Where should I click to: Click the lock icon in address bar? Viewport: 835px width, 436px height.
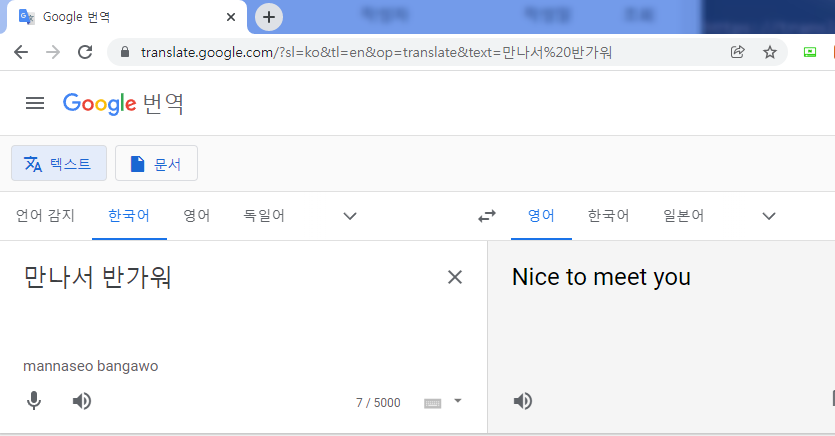[125, 52]
